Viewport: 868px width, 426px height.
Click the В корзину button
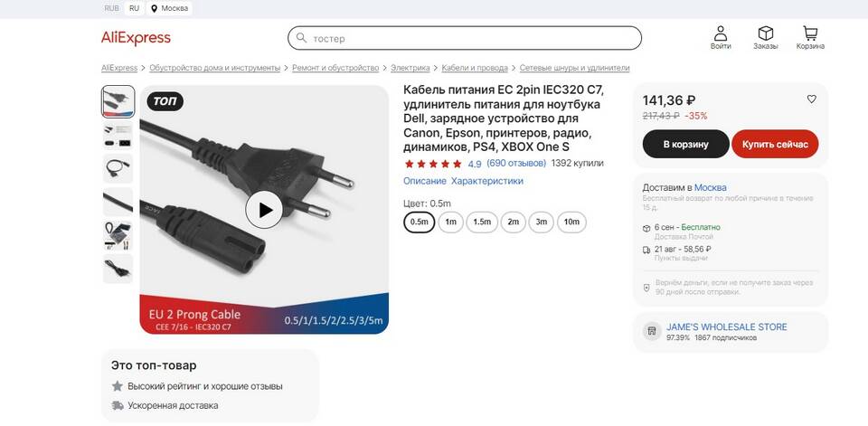pos(686,144)
